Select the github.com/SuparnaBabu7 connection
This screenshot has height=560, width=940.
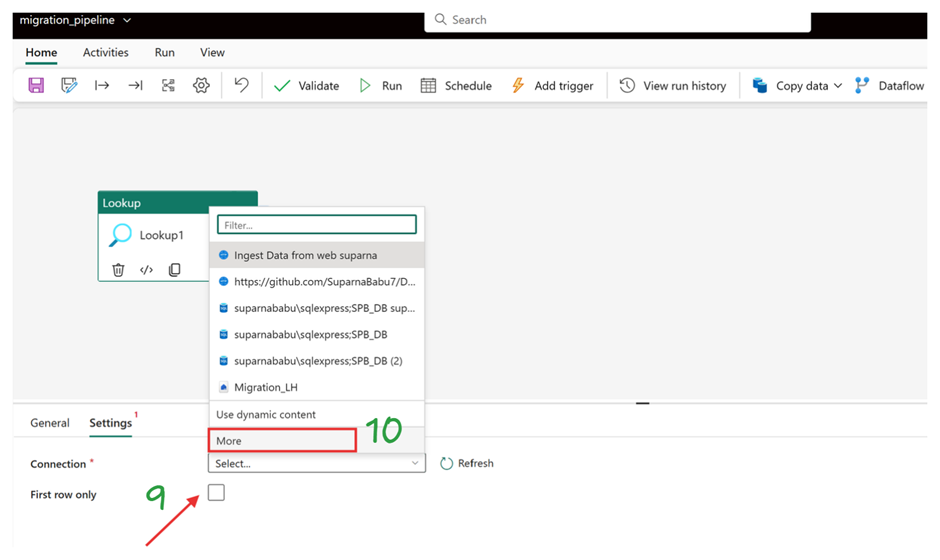pyautogui.click(x=317, y=282)
